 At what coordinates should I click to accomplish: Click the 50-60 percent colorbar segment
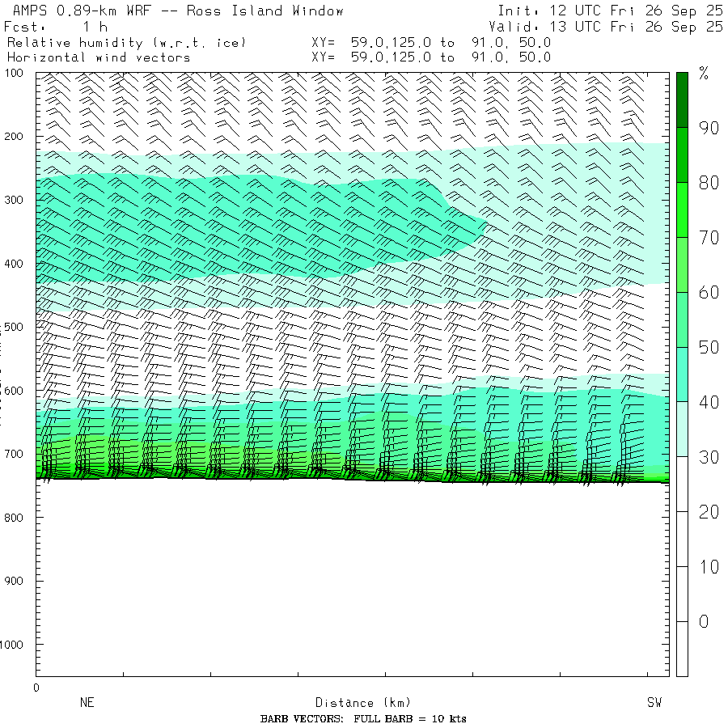click(682, 320)
